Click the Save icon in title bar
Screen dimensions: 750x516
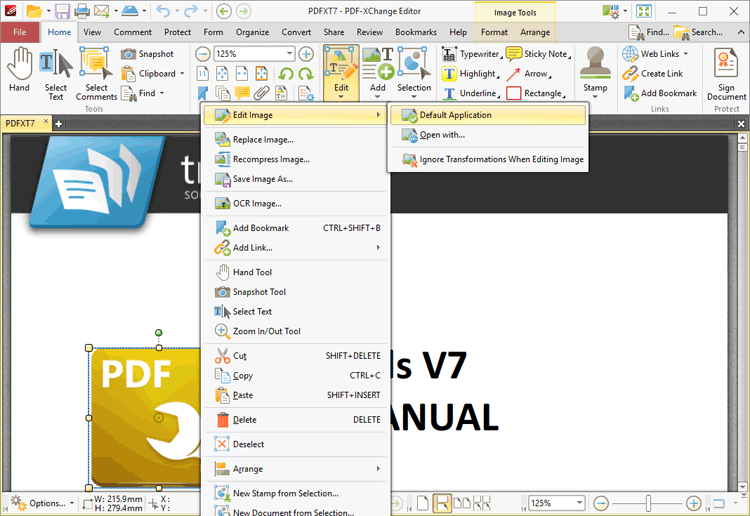click(x=63, y=11)
